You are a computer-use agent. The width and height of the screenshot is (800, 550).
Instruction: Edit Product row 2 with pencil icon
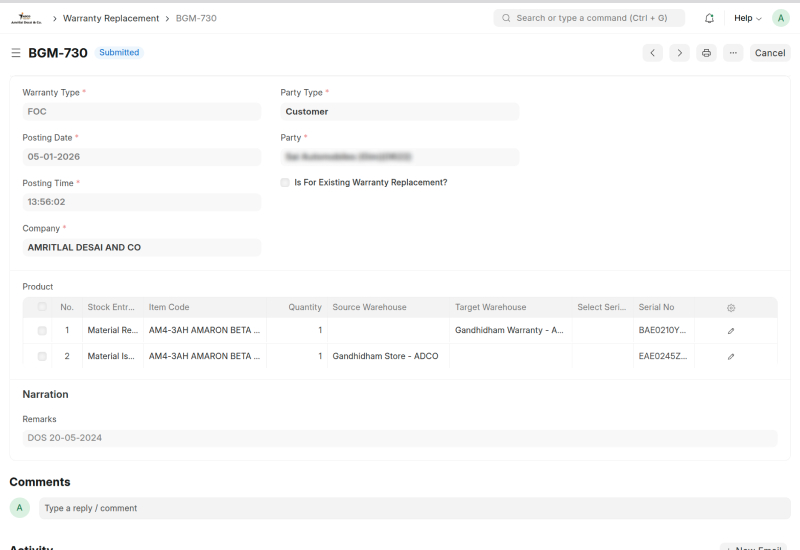[x=731, y=357]
